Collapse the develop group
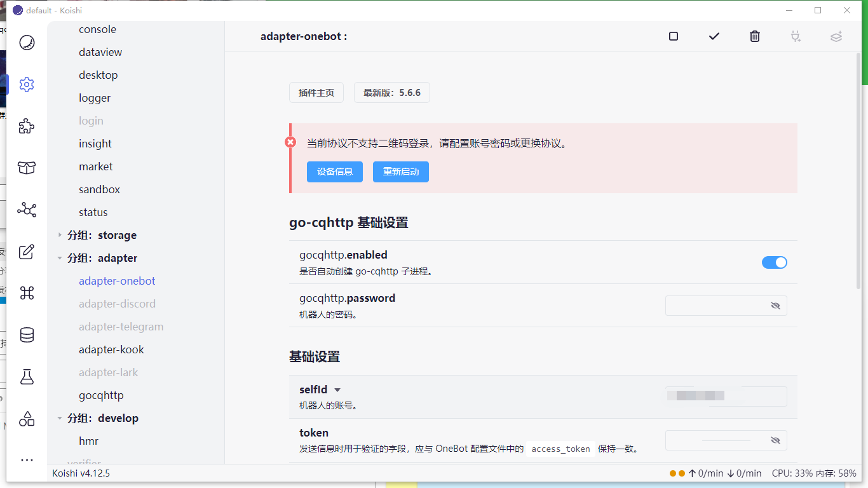 point(60,418)
